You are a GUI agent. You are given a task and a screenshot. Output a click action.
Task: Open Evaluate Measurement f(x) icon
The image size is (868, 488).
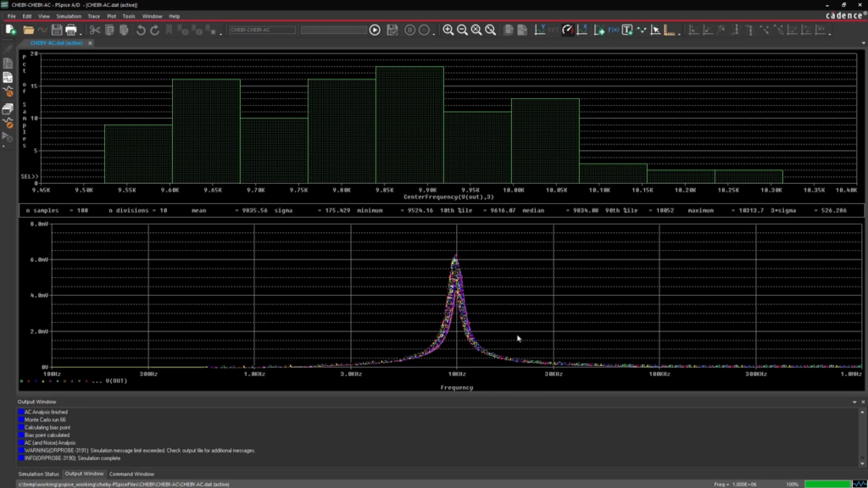(x=614, y=30)
